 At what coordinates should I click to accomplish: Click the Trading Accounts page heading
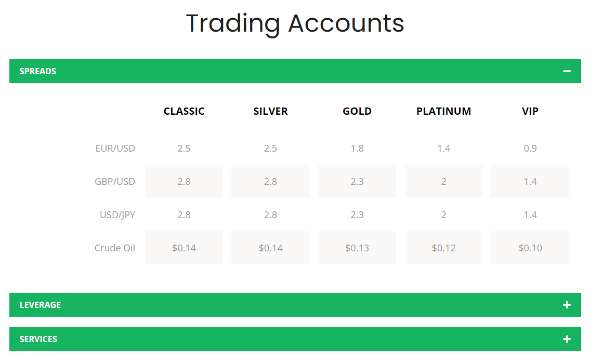pos(295,23)
